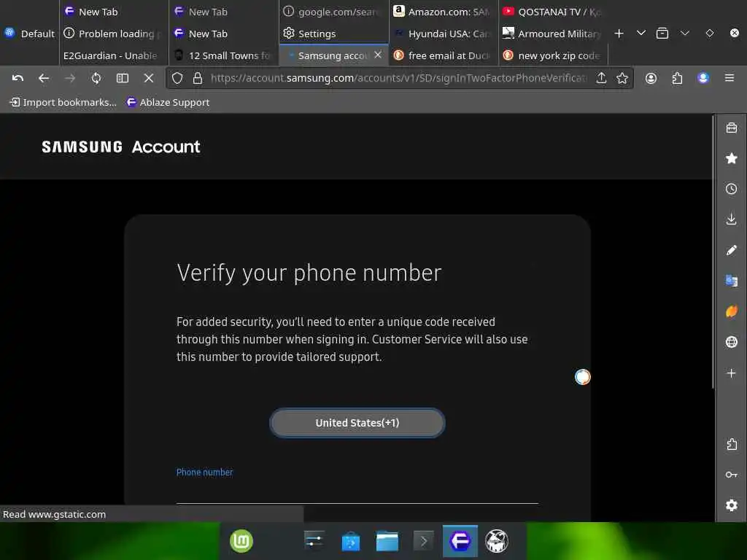Click the round globe app taskbar icon
This screenshot has height=560, width=747.
coord(496,541)
